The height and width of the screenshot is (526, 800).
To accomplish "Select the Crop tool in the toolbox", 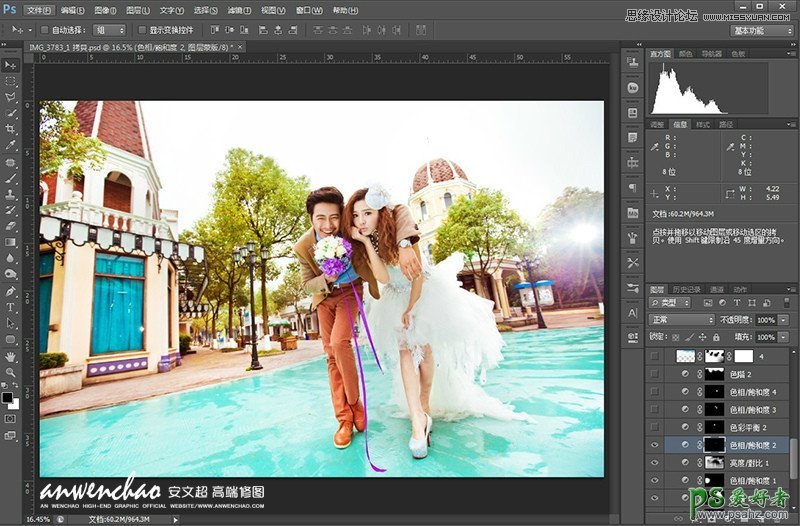I will tap(11, 129).
